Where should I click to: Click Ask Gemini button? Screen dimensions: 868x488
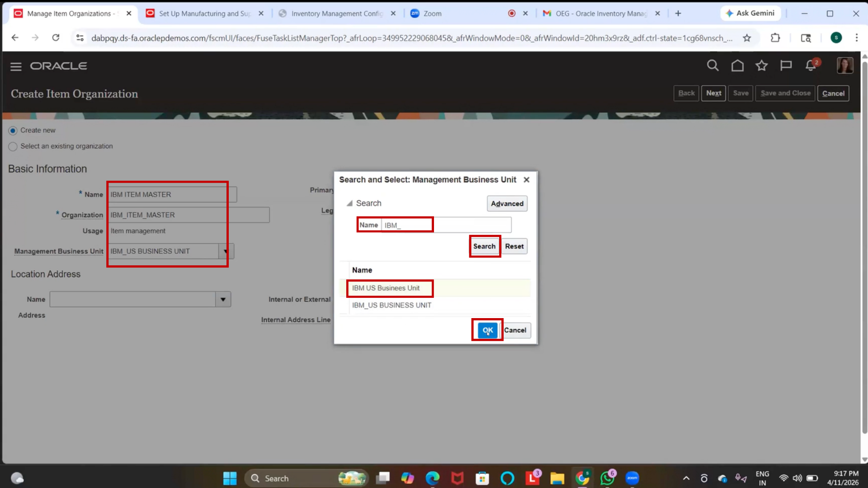[750, 14]
